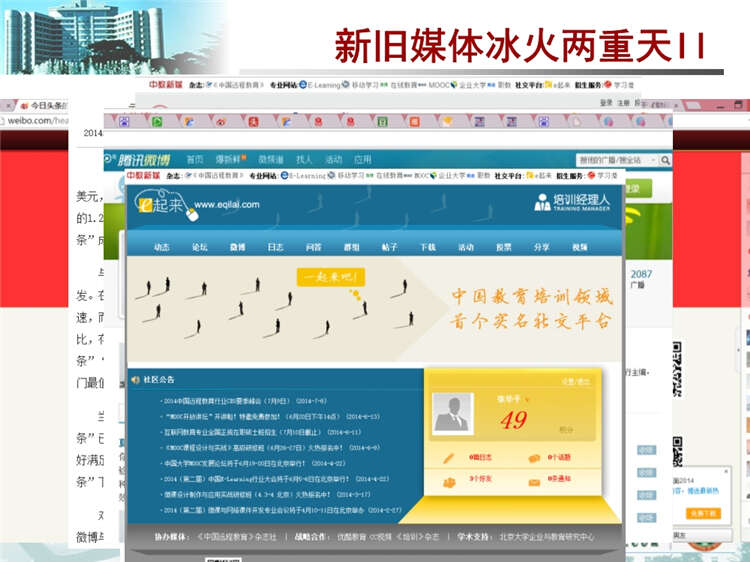750x562 pixels.
Task: Click the envelope icon for 0条通知
Action: point(535,479)
